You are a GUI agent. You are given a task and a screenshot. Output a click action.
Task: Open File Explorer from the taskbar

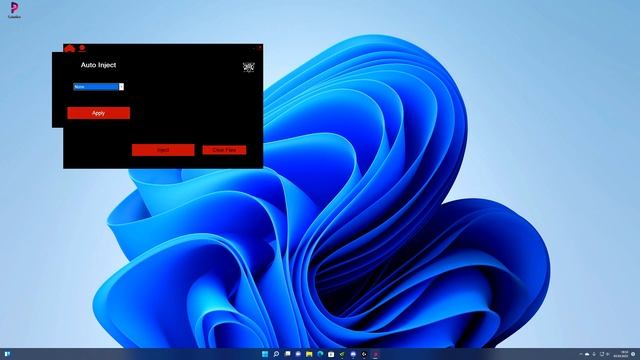tap(309, 354)
